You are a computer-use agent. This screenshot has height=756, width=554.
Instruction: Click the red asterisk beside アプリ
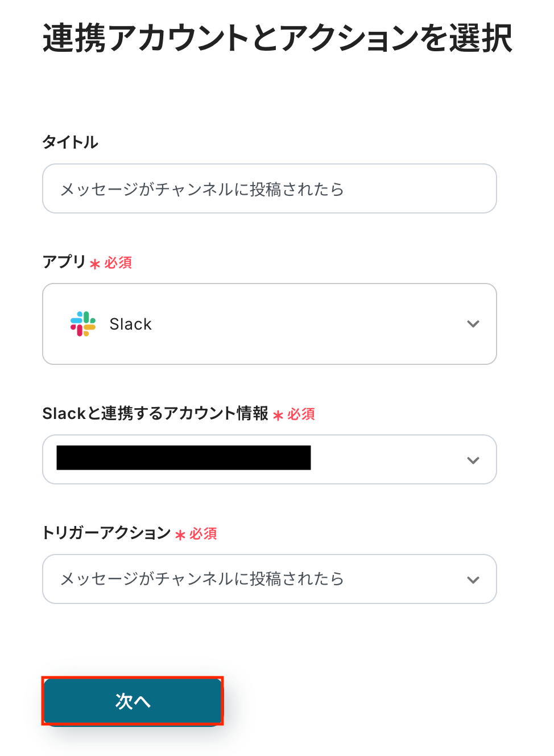point(95,264)
